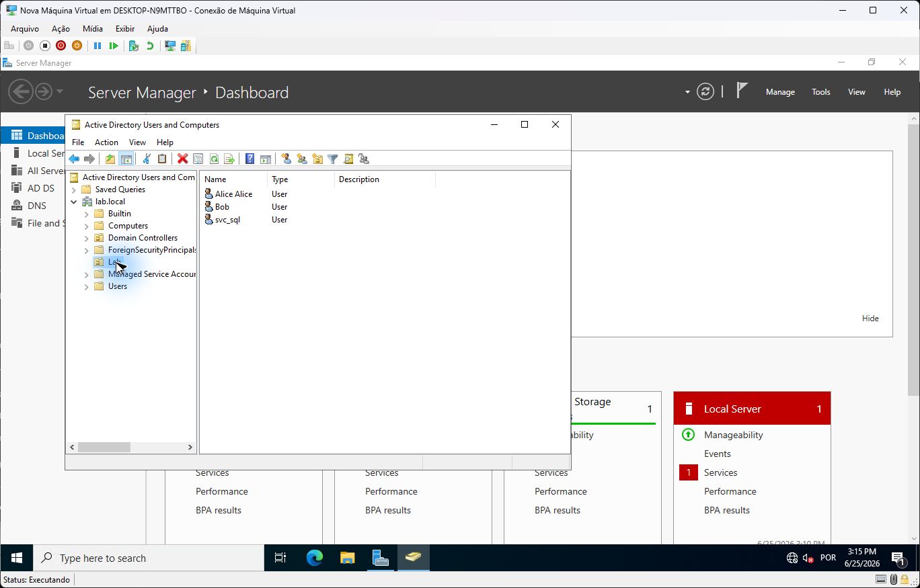Viewport: 920px width, 588px height.
Task: Open the ADUC File menu
Action: pos(78,142)
